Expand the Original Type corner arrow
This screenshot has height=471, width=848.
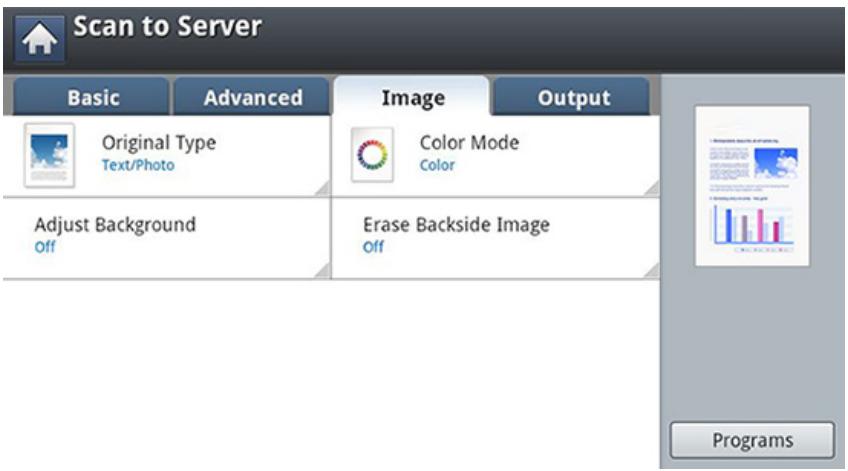pos(323,189)
